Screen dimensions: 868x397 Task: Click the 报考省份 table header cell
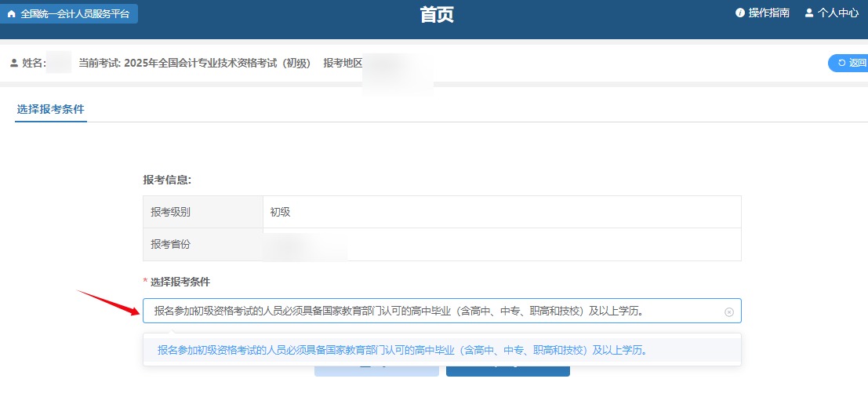202,244
